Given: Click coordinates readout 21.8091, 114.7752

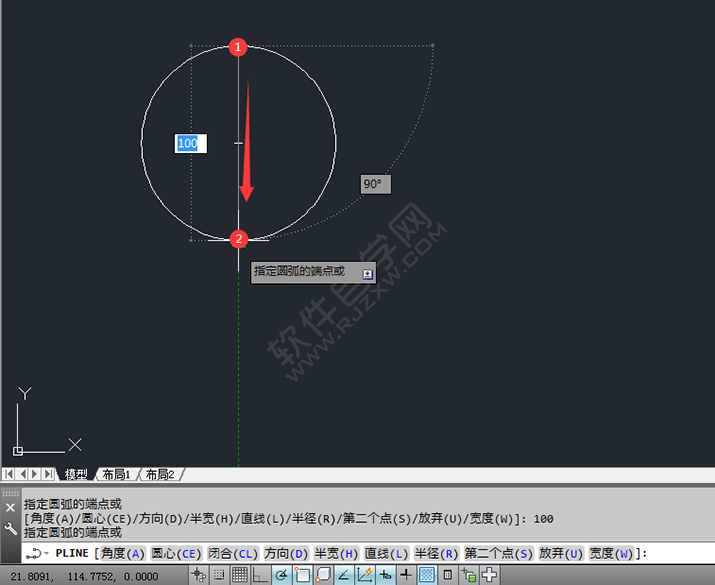Looking at the screenshot, I should tap(84, 576).
